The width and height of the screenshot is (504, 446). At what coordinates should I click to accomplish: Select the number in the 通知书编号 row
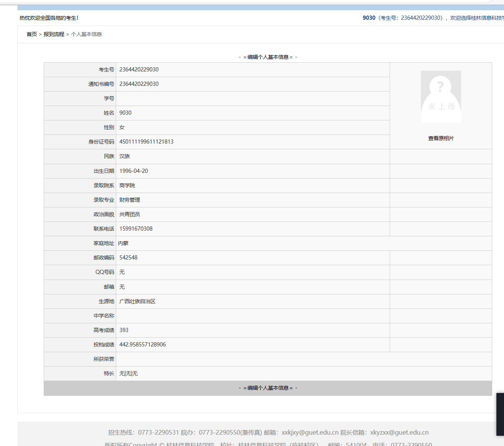click(139, 84)
